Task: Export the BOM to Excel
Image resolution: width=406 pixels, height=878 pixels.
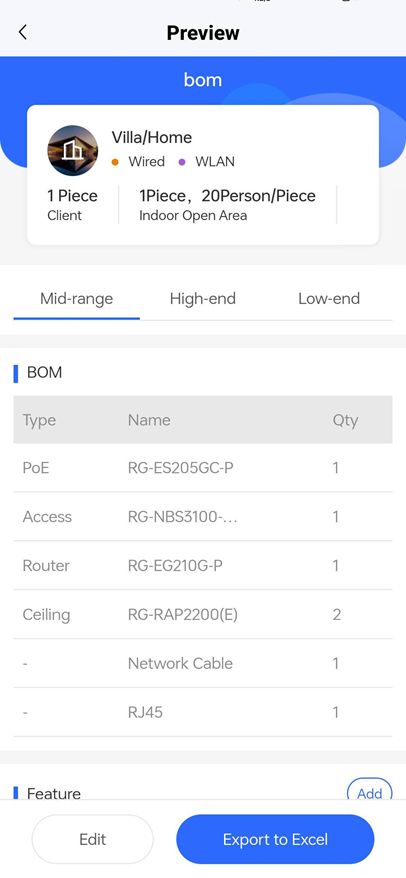Action: point(275,839)
